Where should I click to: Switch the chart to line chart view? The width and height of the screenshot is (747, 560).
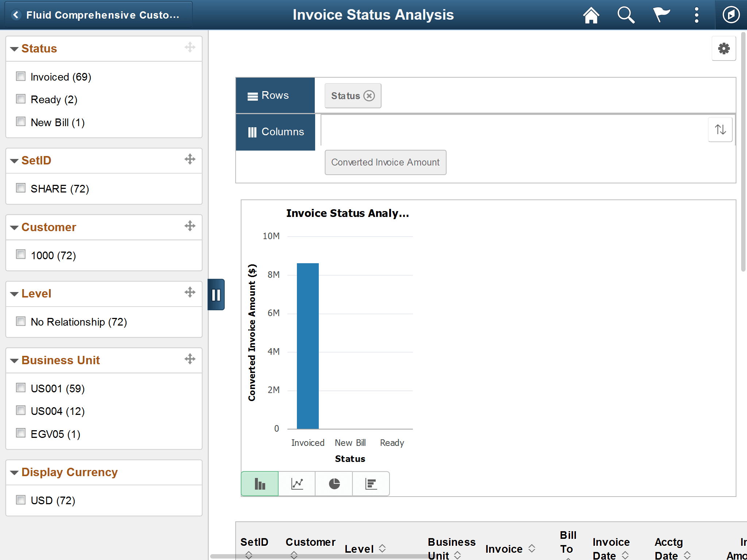pos(297,483)
